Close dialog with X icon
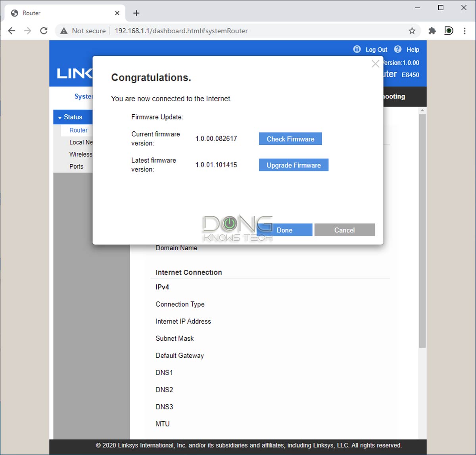Viewport: 476px width, 455px height. point(375,63)
